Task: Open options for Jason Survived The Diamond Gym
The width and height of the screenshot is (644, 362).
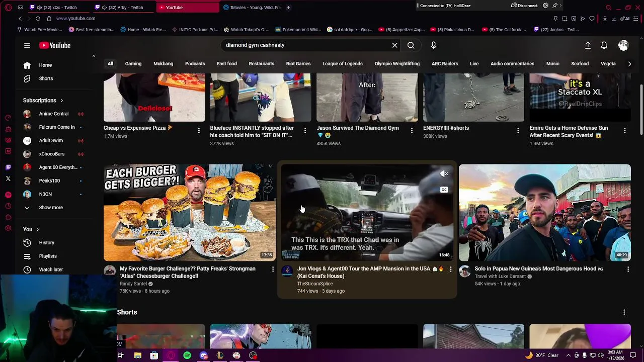Action: (412, 131)
